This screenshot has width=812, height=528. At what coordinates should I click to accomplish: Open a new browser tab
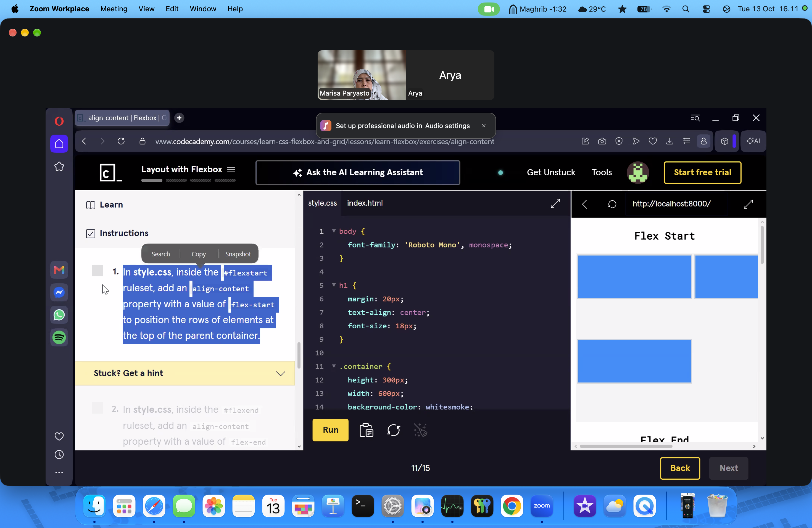pyautogui.click(x=179, y=118)
